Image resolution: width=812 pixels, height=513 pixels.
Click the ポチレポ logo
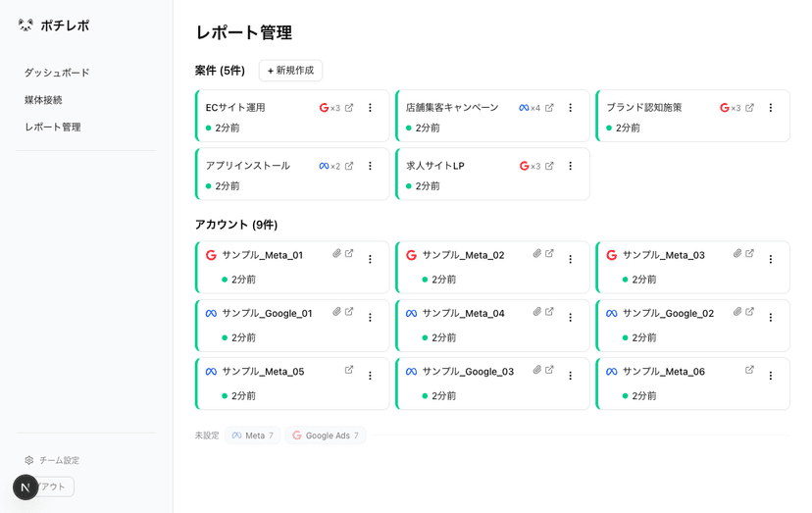point(53,25)
